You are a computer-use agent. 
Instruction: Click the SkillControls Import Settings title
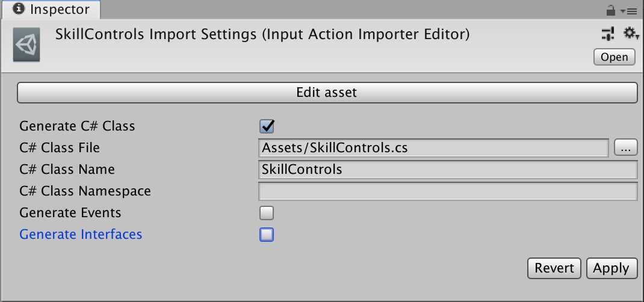click(x=262, y=35)
